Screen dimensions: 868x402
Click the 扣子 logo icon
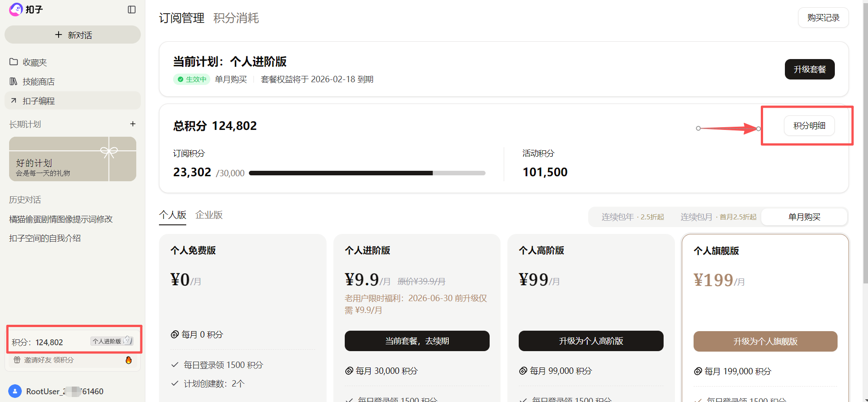[15, 9]
